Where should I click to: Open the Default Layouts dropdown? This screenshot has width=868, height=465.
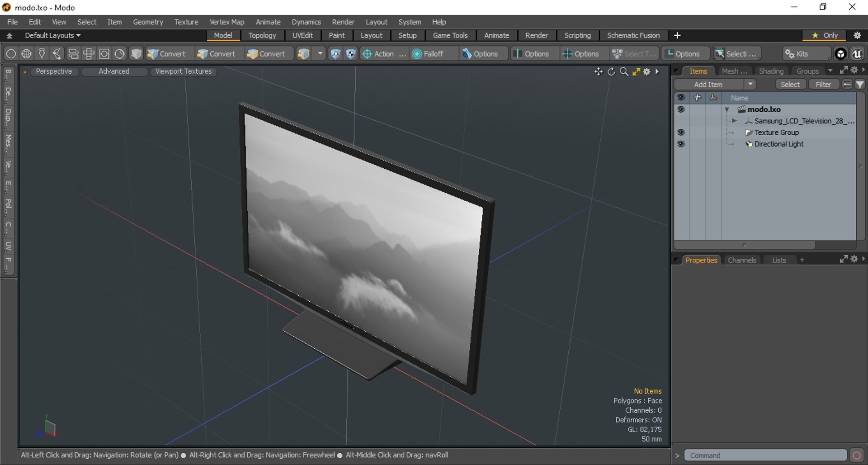52,35
